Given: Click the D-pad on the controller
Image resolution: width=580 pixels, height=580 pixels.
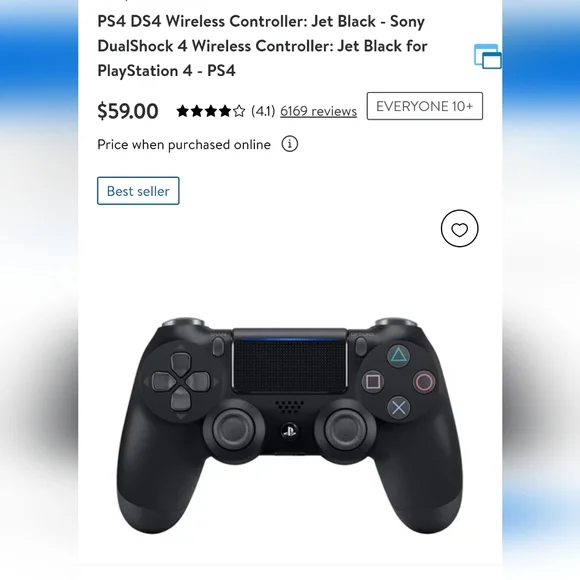Looking at the screenshot, I should [x=181, y=381].
